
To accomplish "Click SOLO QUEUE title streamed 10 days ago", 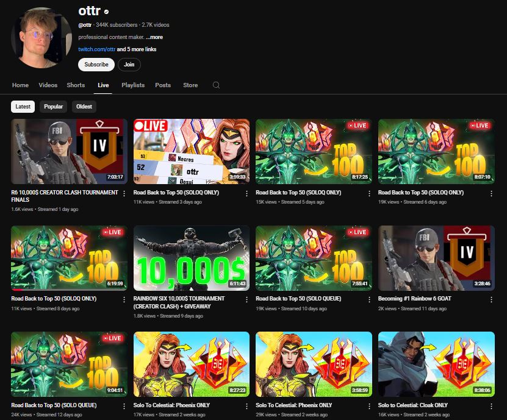I will tap(298, 299).
